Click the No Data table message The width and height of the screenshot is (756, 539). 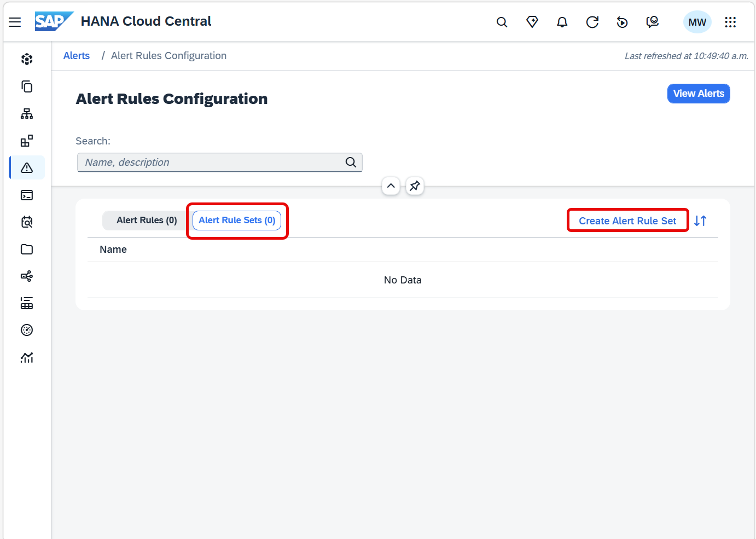point(403,280)
